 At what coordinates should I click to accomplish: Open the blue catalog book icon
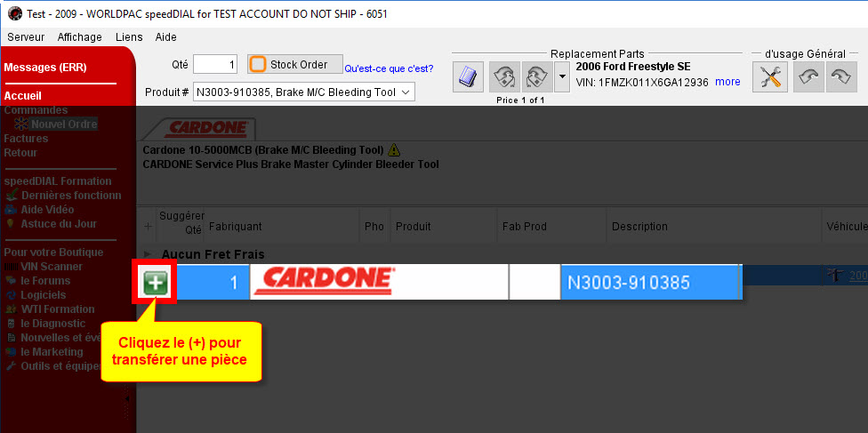[x=469, y=77]
